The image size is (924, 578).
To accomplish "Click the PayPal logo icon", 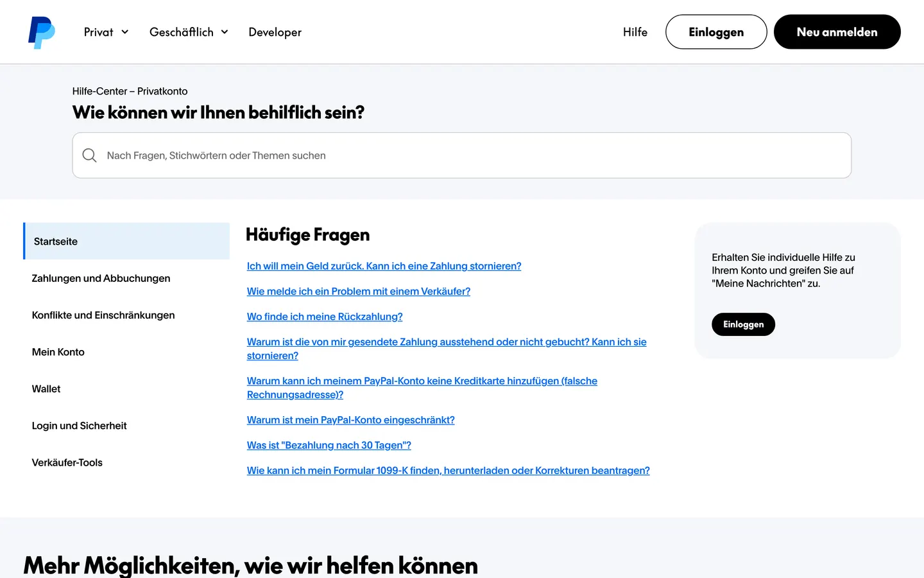I will pos(42,32).
